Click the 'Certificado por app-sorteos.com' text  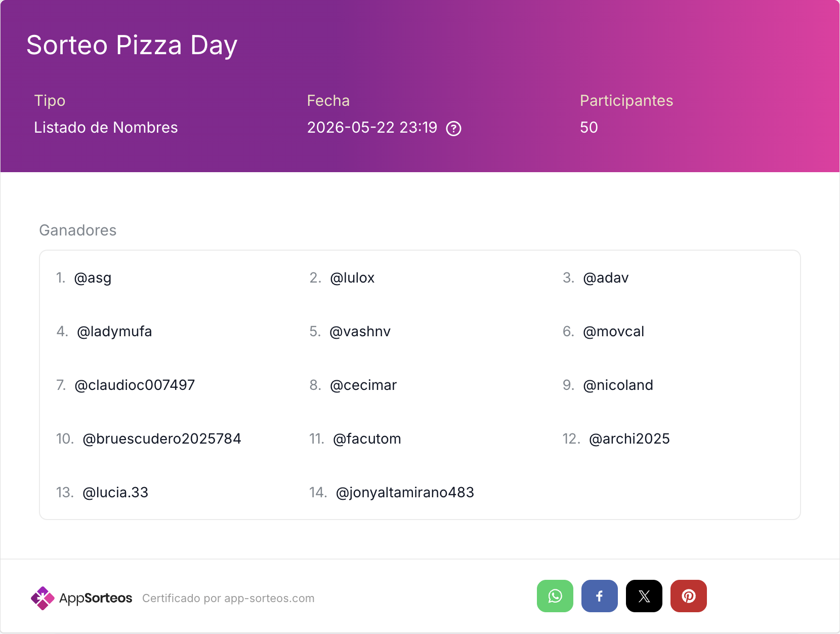pyautogui.click(x=228, y=598)
